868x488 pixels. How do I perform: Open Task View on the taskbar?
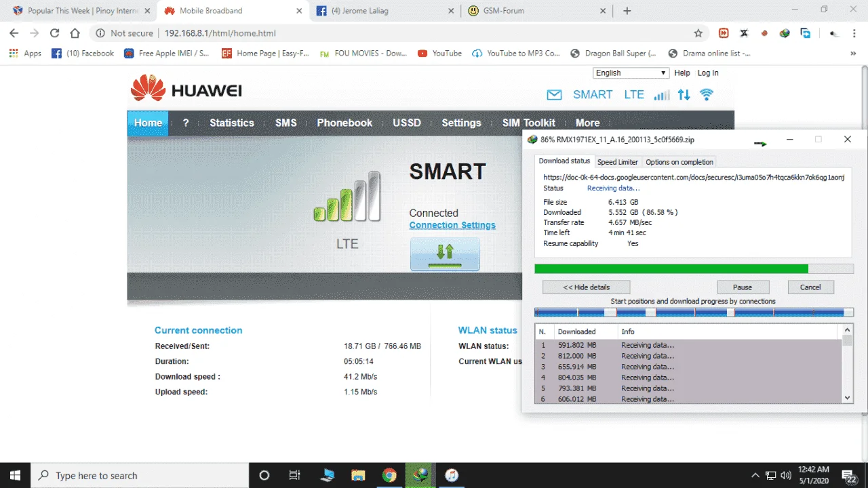(x=295, y=475)
